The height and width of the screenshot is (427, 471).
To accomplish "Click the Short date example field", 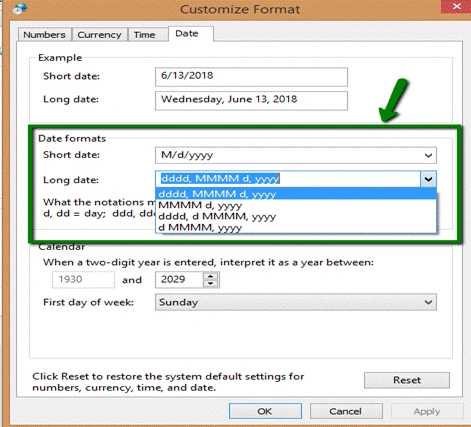I will tap(251, 76).
